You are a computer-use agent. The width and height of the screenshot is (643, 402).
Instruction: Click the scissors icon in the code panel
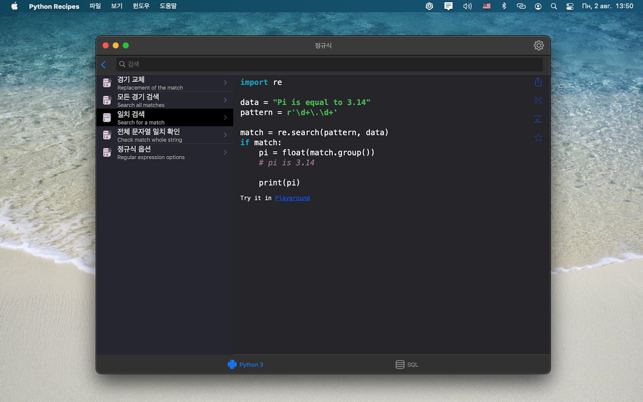(x=537, y=100)
